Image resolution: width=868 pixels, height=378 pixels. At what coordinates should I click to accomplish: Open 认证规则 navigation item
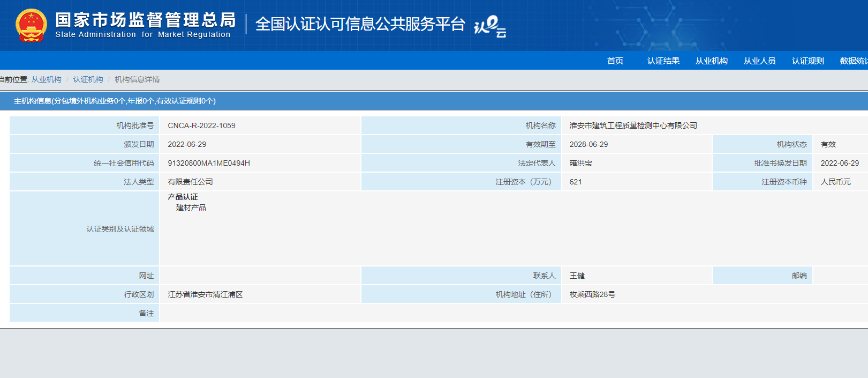[807, 61]
